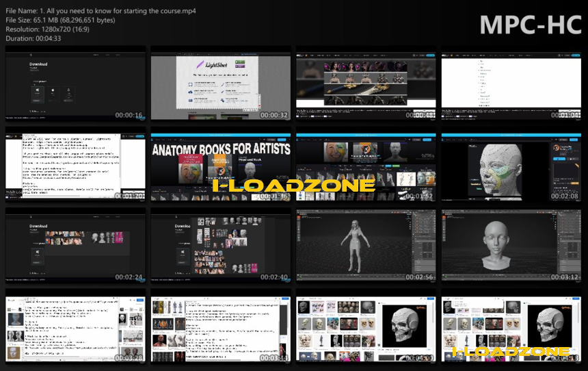Click the ANATOMY BOOKS FOR ARTISTS heading
Image resolution: width=588 pixels, height=371 pixels.
221,149
